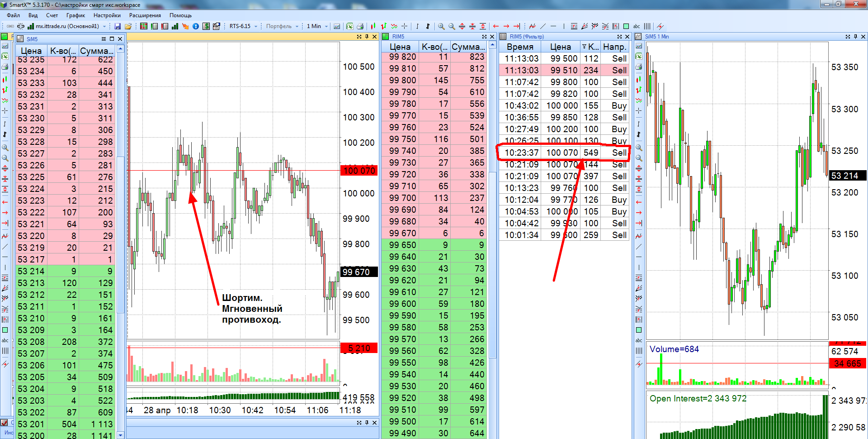Viewport: 868px width, 439px height.
Task: Select the green rectangle tool in the top toolbar
Action: click(626, 26)
